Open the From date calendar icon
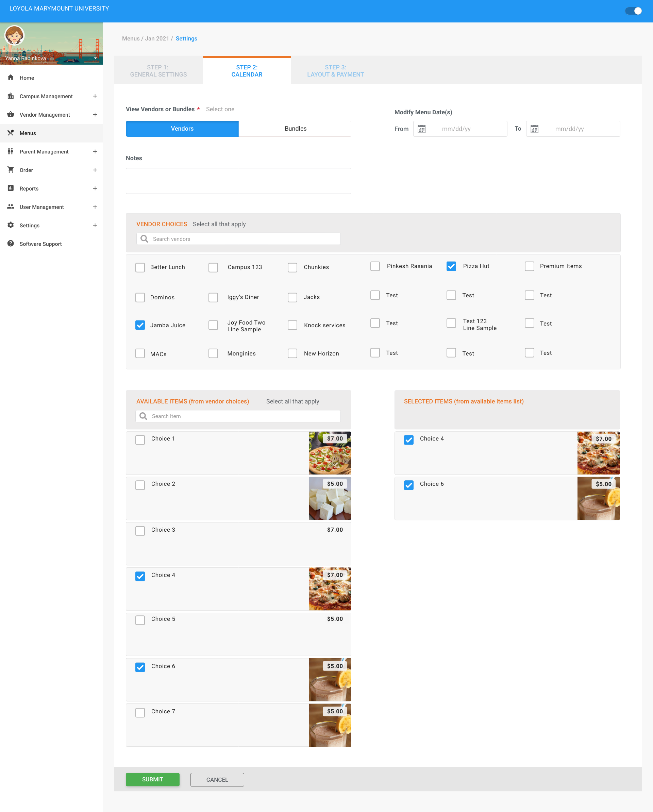The image size is (653, 812). (421, 129)
